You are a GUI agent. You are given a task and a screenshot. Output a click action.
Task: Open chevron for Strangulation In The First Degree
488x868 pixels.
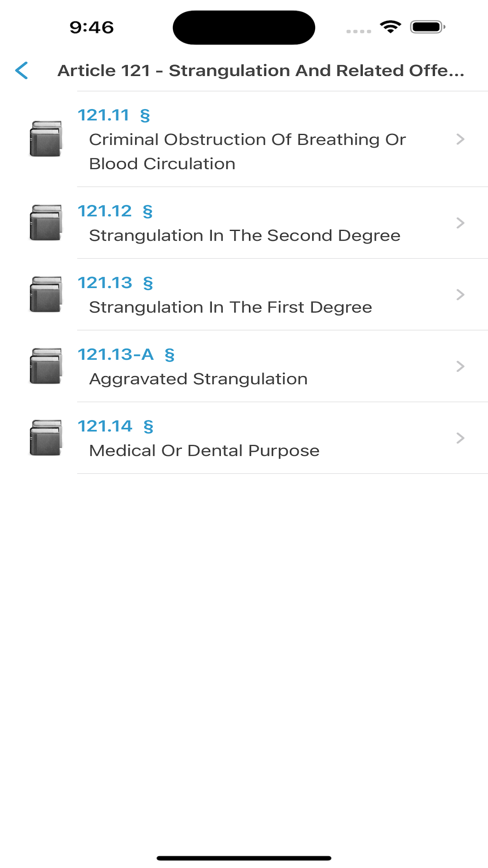click(460, 294)
